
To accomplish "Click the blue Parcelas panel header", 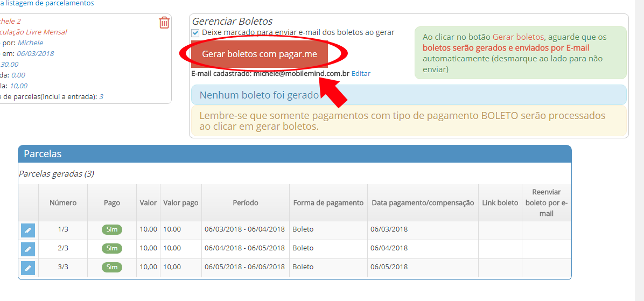I will point(295,154).
